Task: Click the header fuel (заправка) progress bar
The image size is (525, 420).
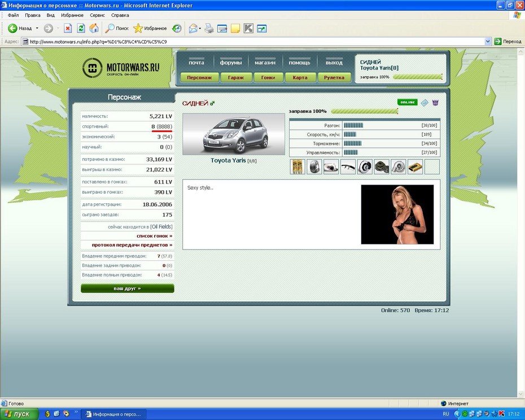Action: (x=418, y=77)
